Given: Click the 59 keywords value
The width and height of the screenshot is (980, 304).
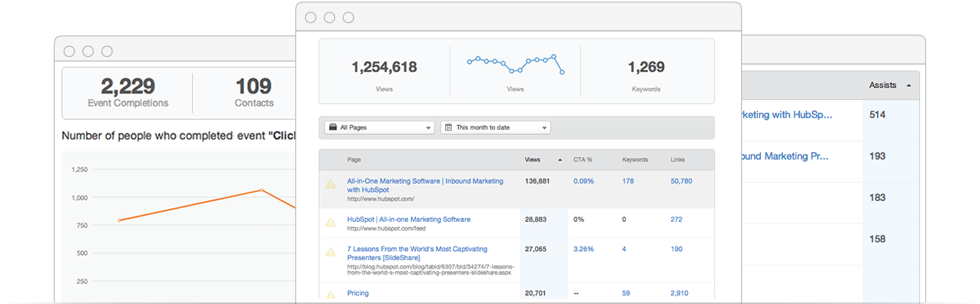Looking at the screenshot, I should point(626,293).
